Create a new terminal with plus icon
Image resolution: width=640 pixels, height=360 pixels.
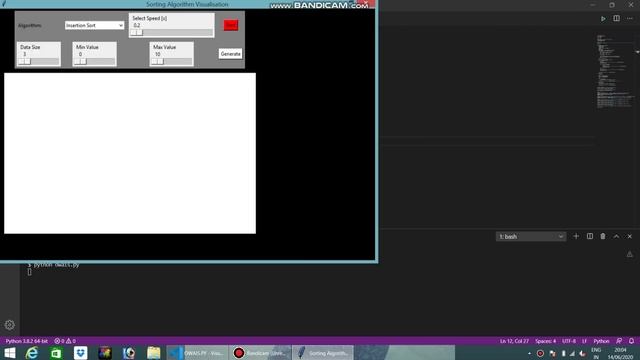pyautogui.click(x=576, y=236)
